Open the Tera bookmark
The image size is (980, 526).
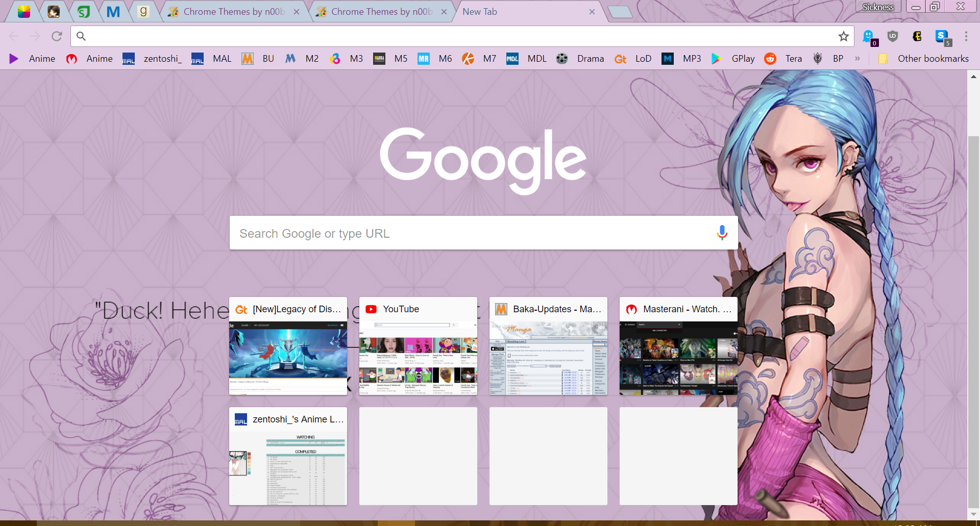point(783,59)
